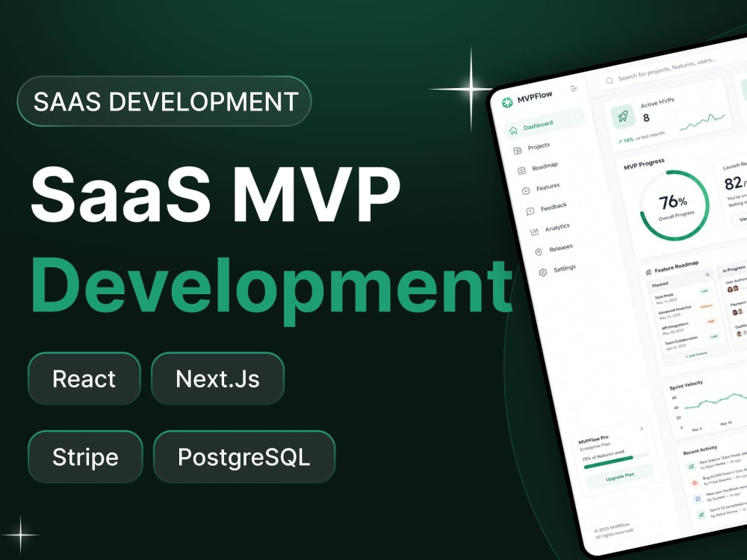747x560 pixels.
Task: Click the Bug #2345 activity icon
Action: tap(695, 482)
